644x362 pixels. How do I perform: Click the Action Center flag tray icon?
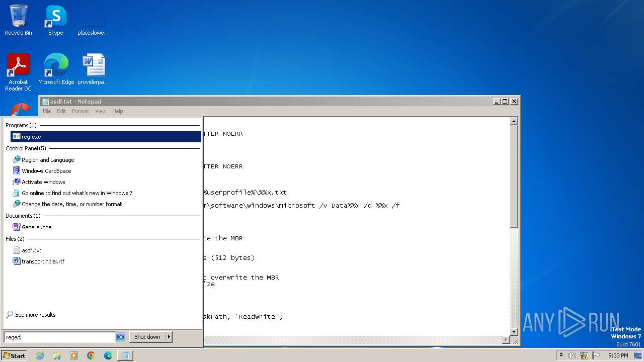pos(596,355)
